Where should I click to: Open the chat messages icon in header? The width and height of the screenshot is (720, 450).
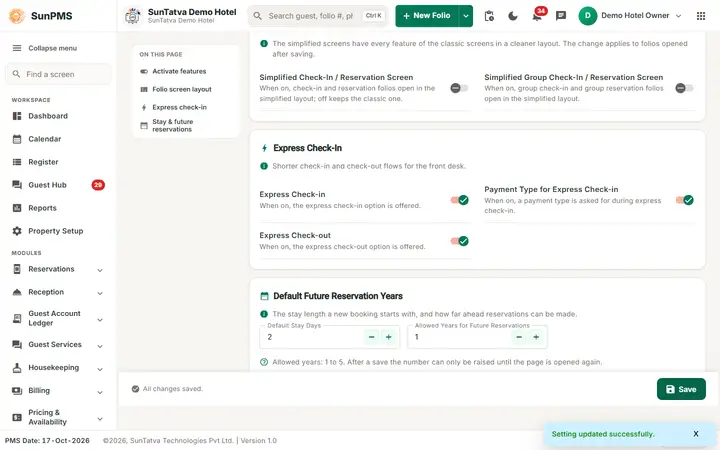tap(561, 16)
